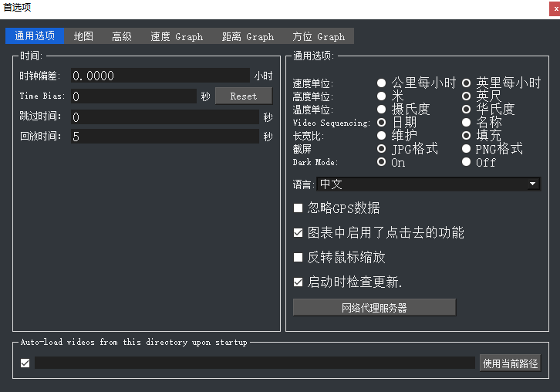The width and height of the screenshot is (560, 392).
Task: Select JPG格式 for screenshots
Action: tap(407, 149)
